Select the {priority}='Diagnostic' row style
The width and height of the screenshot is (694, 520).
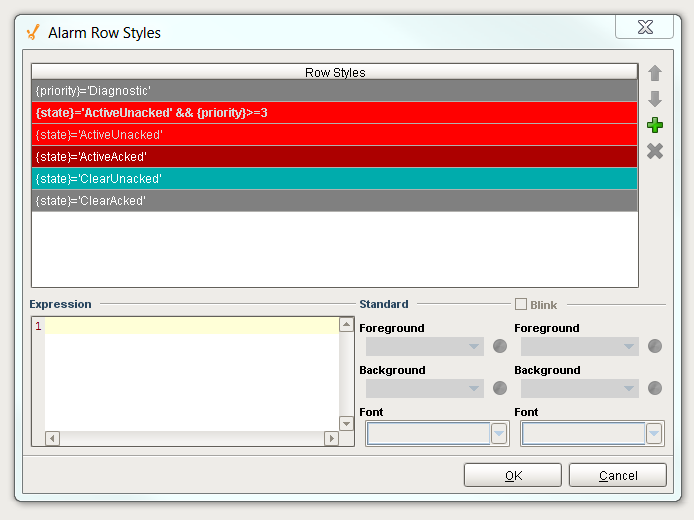point(334,91)
